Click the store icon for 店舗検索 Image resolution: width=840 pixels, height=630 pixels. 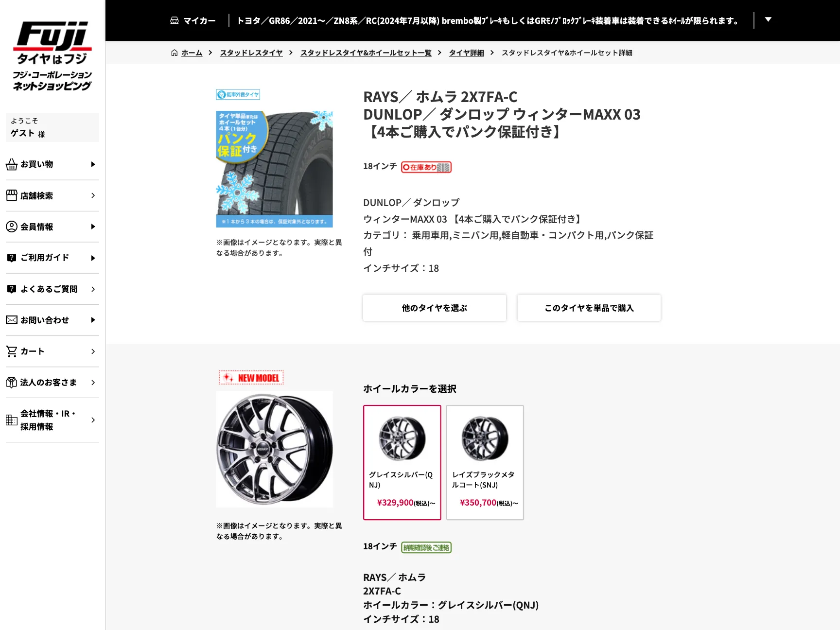12,195
